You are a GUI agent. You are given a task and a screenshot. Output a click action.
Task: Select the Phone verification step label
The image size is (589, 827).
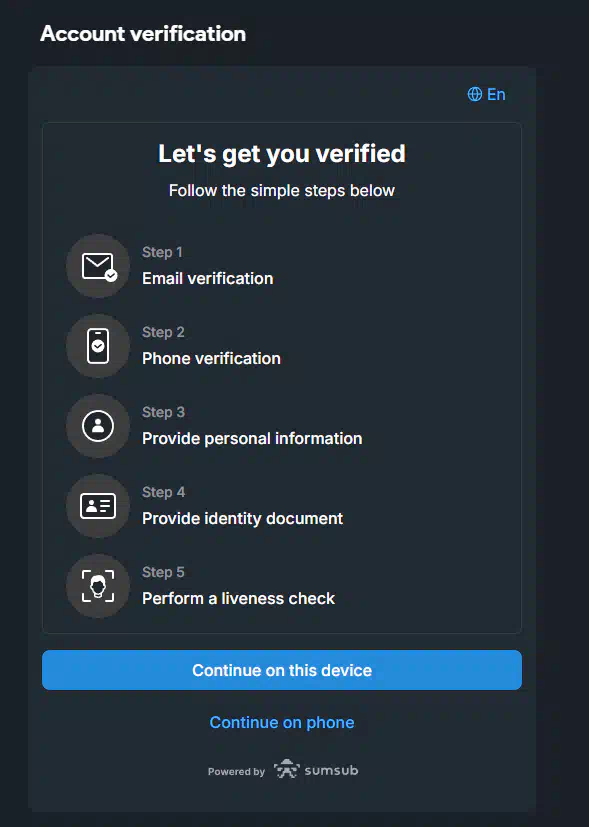pyautogui.click(x=211, y=359)
